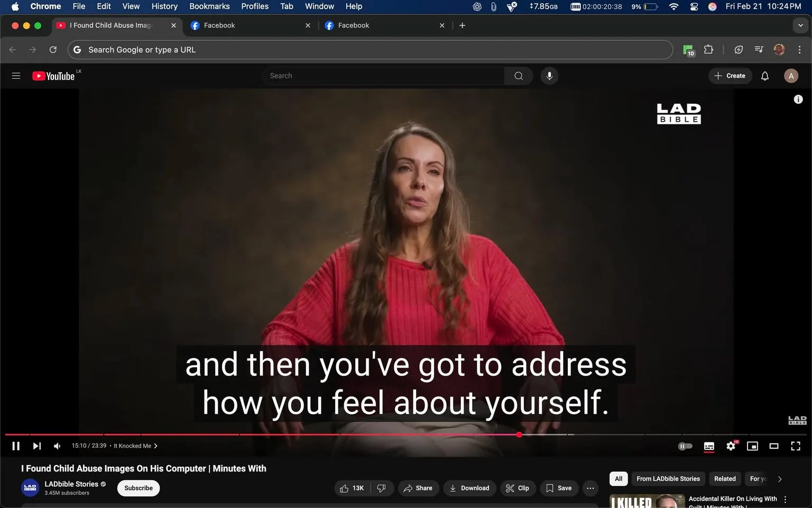Open the video quality settings gear
This screenshot has width=812, height=508.
[731, 446]
